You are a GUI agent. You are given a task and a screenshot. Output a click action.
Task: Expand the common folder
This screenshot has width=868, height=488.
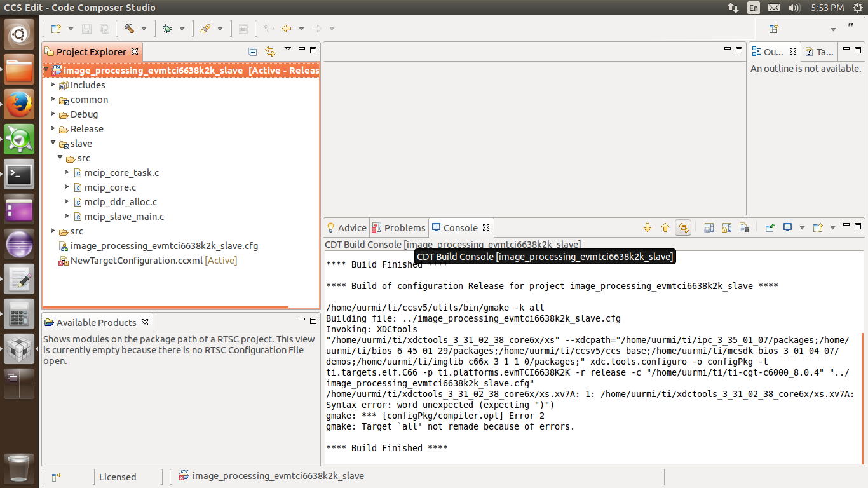(x=53, y=99)
